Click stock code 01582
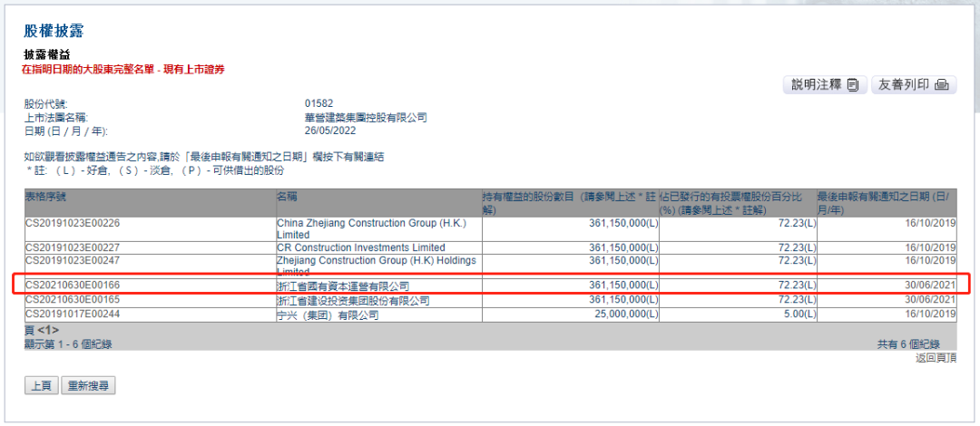Image resolution: width=980 pixels, height=426 pixels. click(x=318, y=103)
